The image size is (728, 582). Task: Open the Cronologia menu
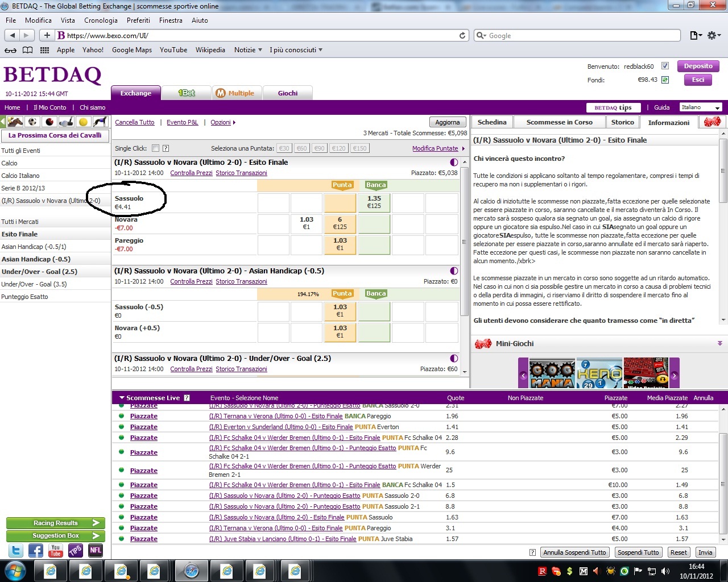click(101, 20)
